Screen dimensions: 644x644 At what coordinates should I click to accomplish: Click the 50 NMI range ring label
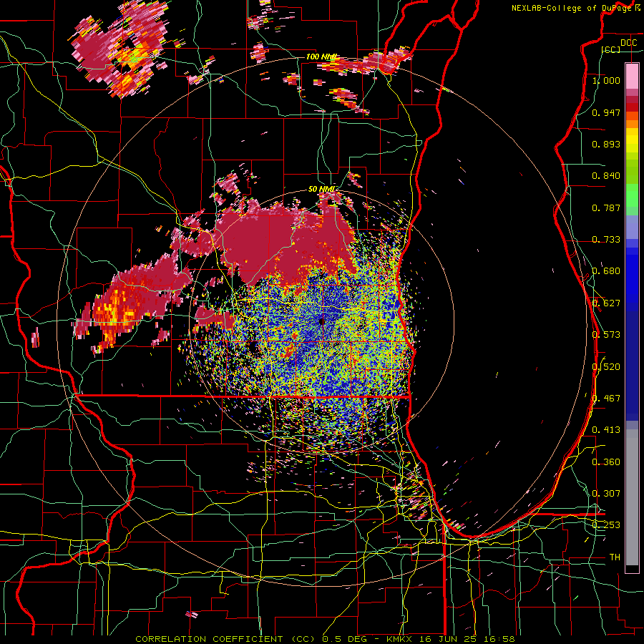click(321, 190)
